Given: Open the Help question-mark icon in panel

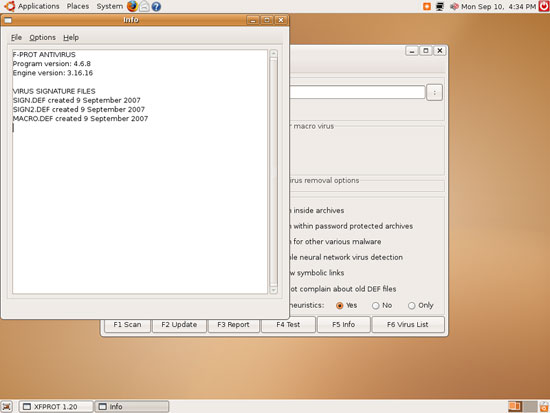Looking at the screenshot, I should (x=156, y=6).
